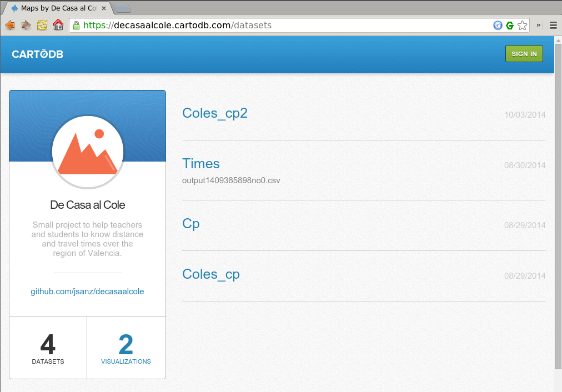Image resolution: width=562 pixels, height=392 pixels.
Task: Click the profile description about Valencia
Action: tap(87, 239)
